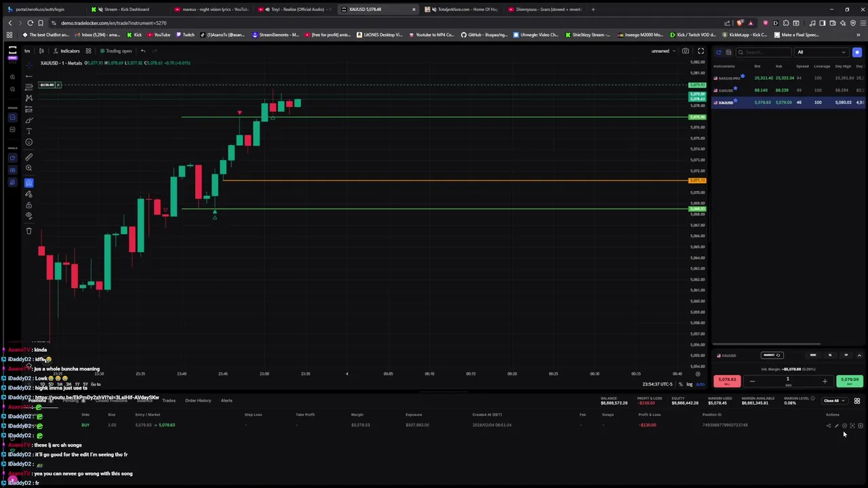Screen dimensions: 868x488
Task: Toggle MARKET order type button
Action: click(772, 355)
